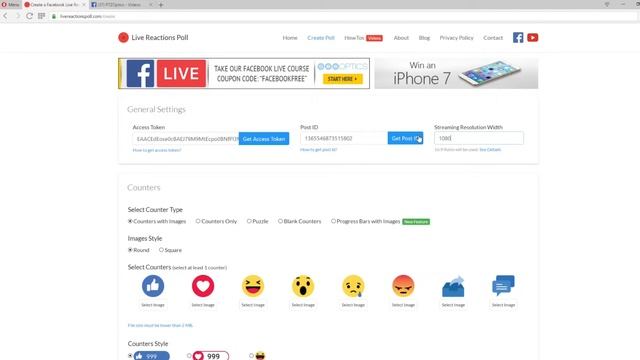640x360 pixels.
Task: Open a new browser tab with plus
Action: pyautogui.click(x=161, y=4)
